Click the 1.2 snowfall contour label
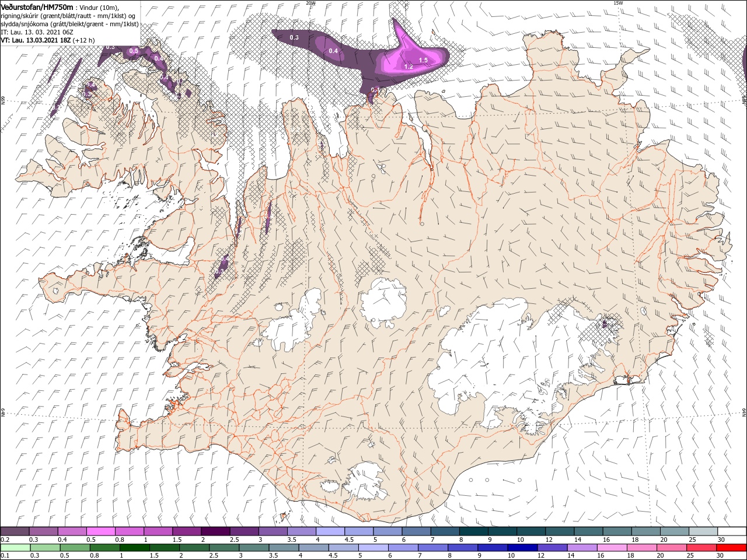This screenshot has height=560, width=747. (409, 66)
